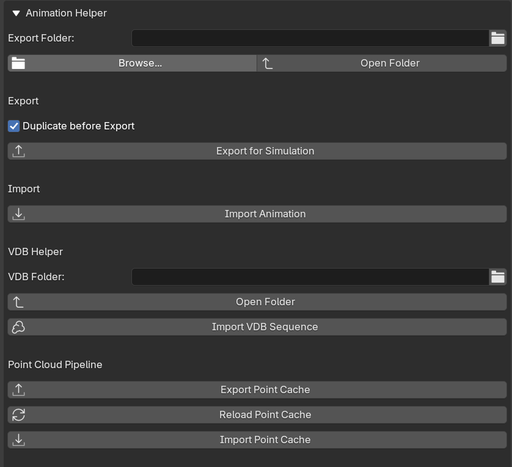
Task: Click Reload Point Cache button
Action: (257, 415)
